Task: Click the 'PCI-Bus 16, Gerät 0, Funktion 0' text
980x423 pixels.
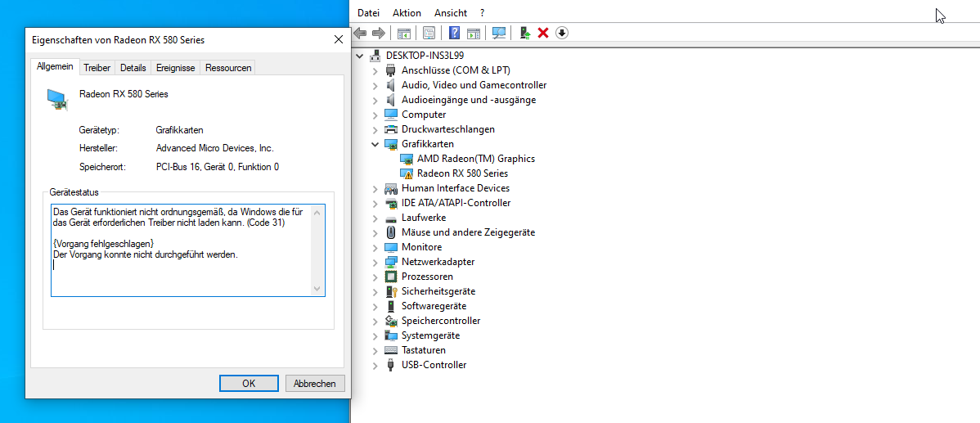Action: [217, 167]
